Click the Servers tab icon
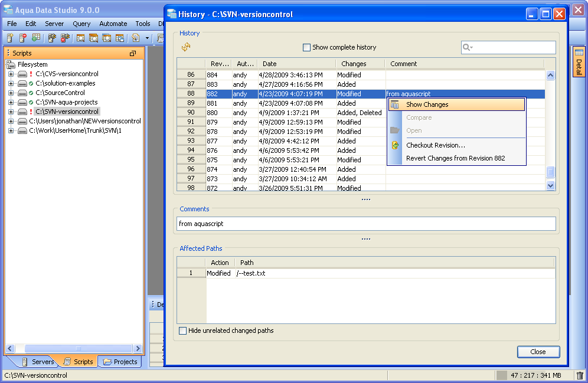 coord(25,362)
